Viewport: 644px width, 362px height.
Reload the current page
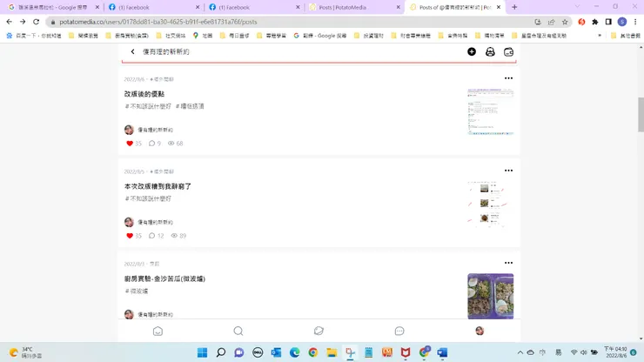(37, 22)
